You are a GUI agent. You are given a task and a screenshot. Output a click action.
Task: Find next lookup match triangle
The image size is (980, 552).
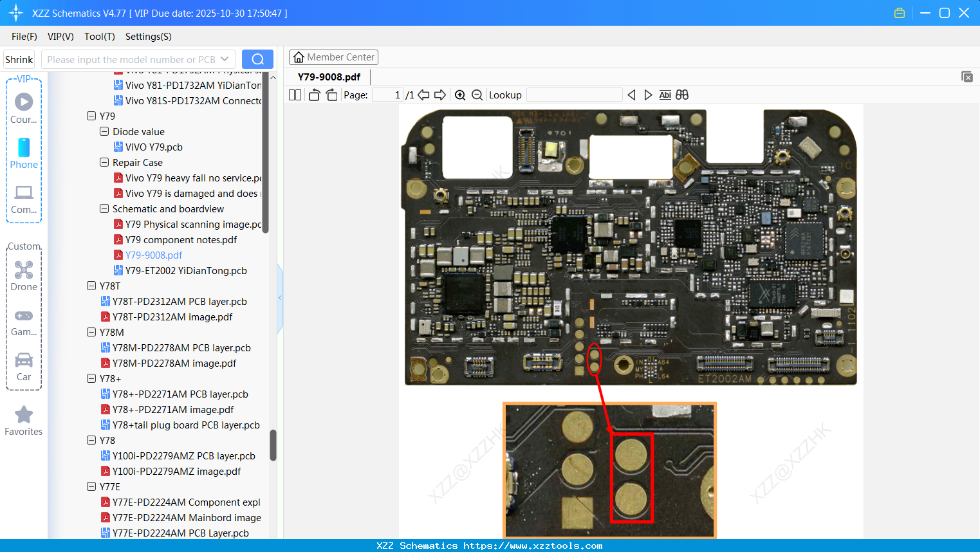click(648, 95)
